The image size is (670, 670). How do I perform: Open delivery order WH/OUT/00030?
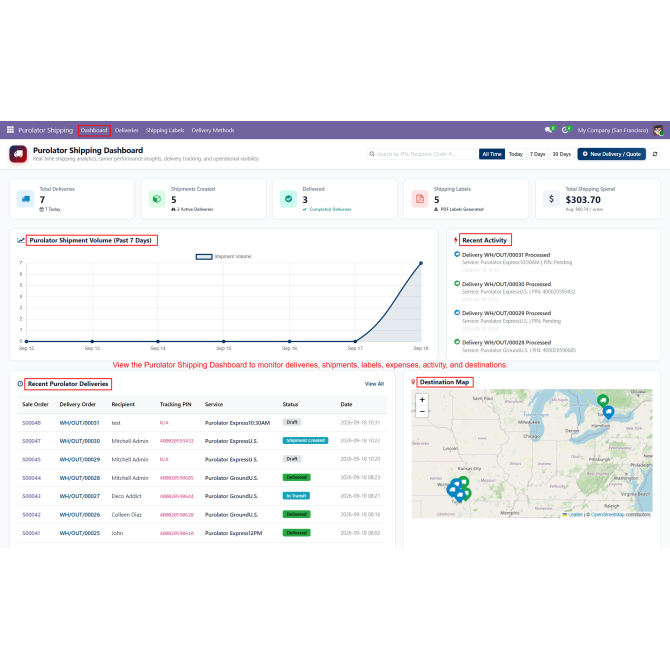(80, 441)
